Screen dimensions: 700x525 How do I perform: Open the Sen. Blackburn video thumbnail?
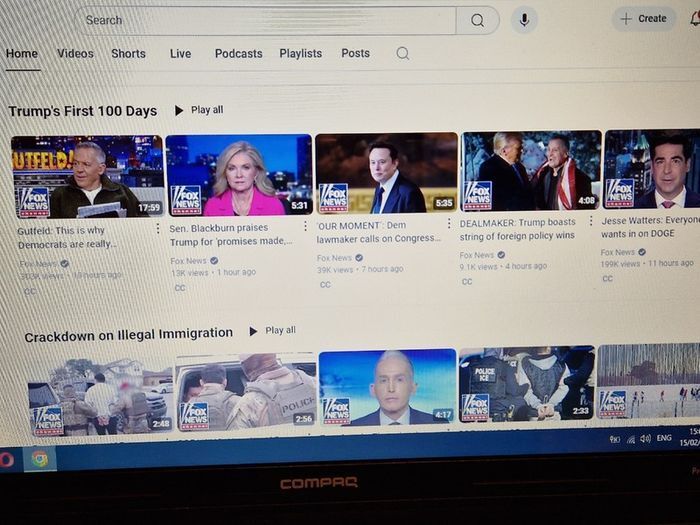239,175
